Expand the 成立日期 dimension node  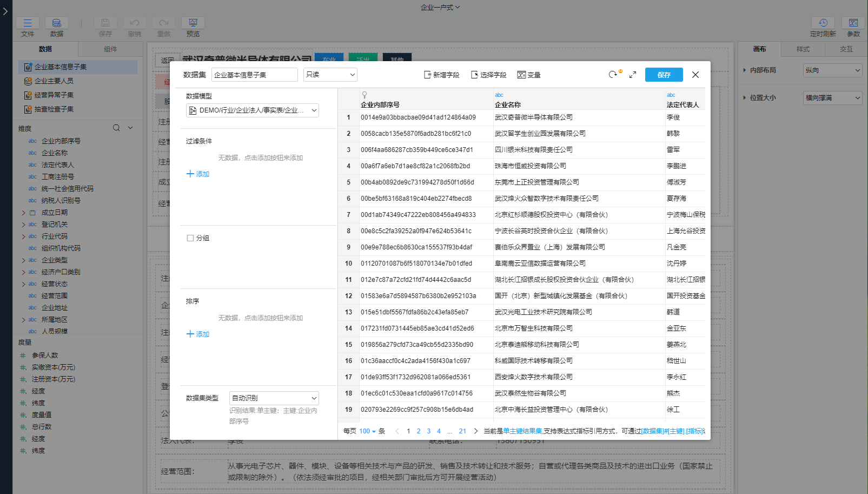pos(23,213)
